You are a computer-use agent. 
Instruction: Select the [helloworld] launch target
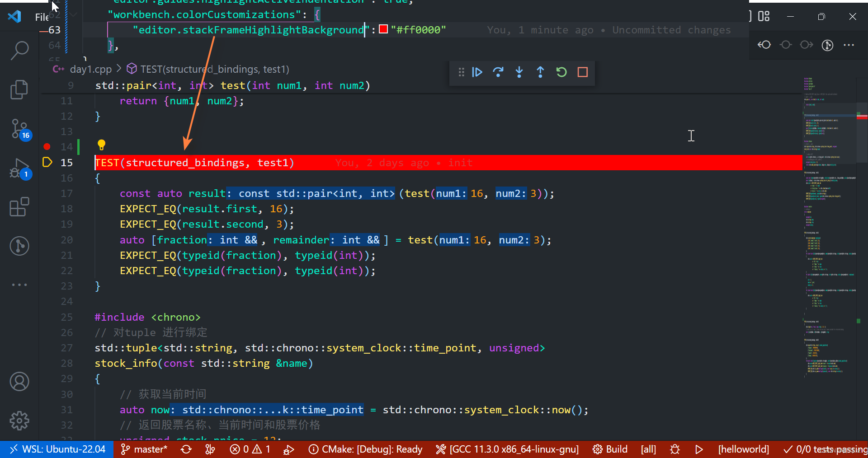tap(743, 449)
